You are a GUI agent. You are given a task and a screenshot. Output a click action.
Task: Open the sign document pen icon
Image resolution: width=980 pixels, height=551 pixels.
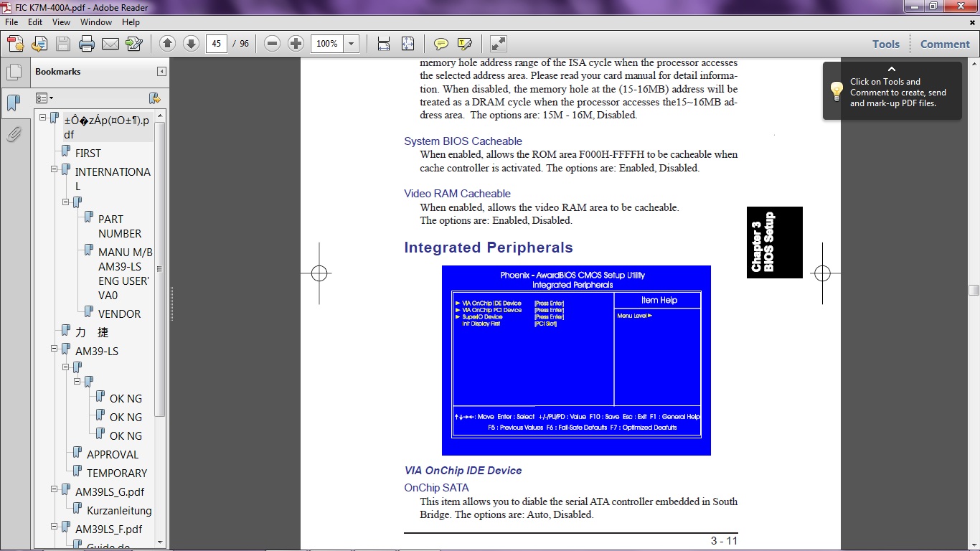pyautogui.click(x=134, y=44)
